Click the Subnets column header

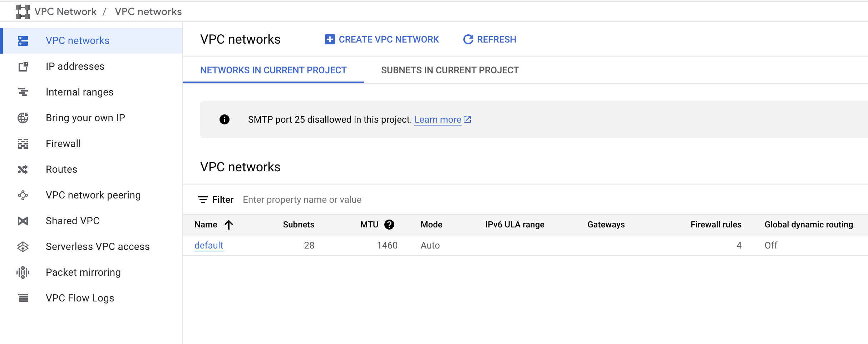pos(299,225)
